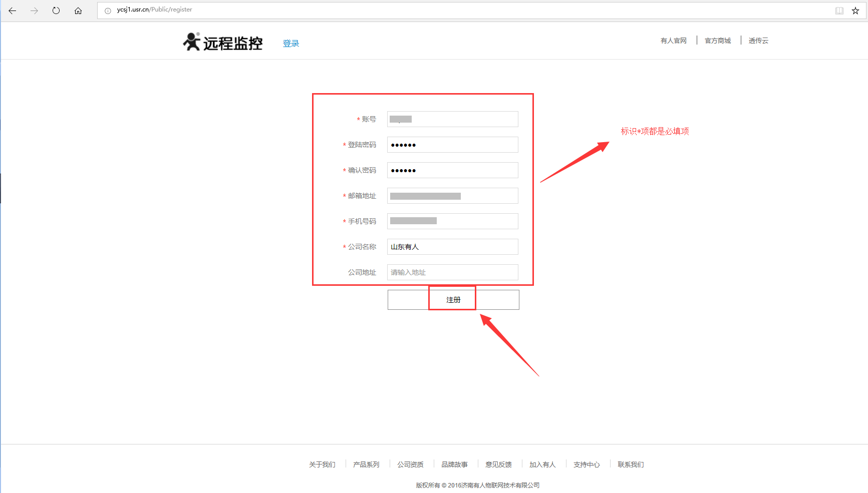Open 官方商城 in the top navigation
Screen dimensions: 868x493
click(x=718, y=41)
